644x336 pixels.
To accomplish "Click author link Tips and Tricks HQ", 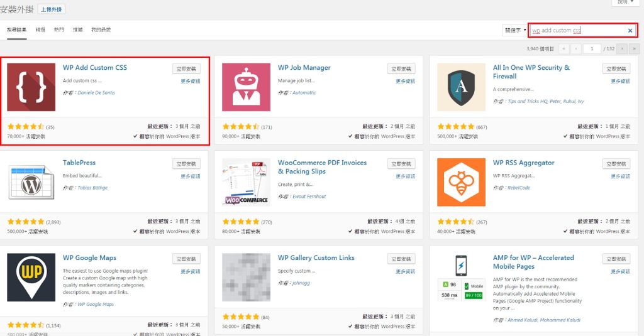I will click(x=528, y=101).
